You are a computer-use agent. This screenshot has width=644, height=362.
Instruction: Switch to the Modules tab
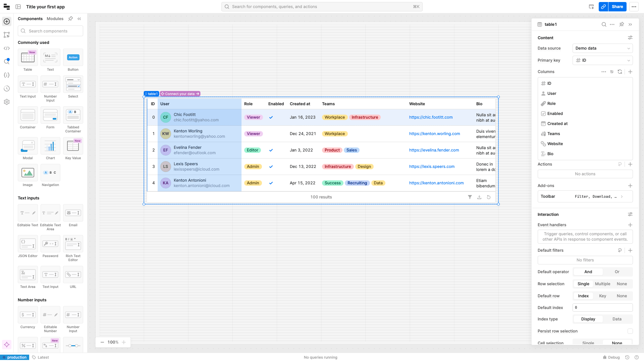click(55, 19)
